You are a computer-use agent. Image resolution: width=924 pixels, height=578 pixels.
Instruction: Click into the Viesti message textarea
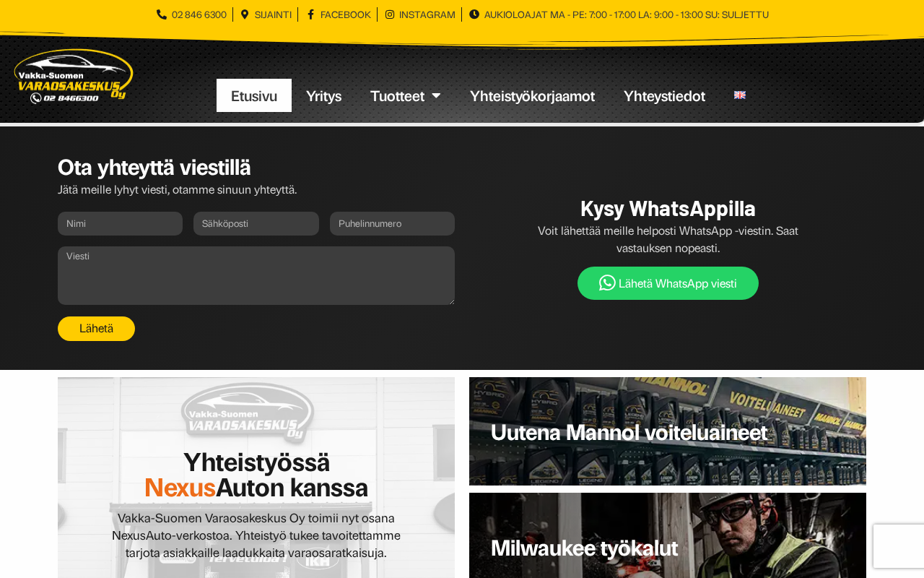(256, 275)
